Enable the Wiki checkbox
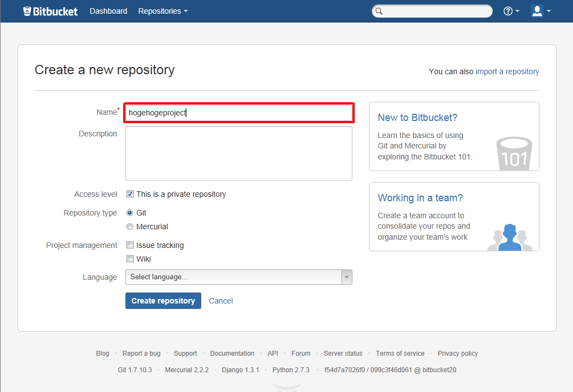This screenshot has width=573, height=392. point(130,259)
